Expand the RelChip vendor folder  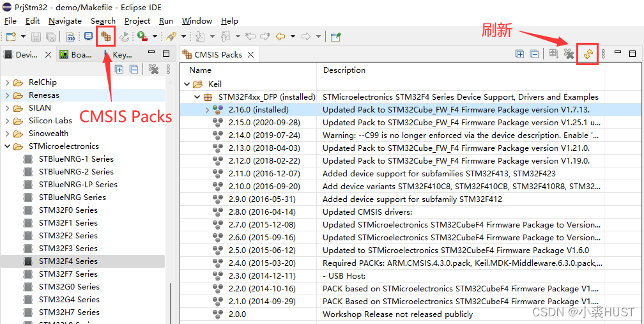7,82
